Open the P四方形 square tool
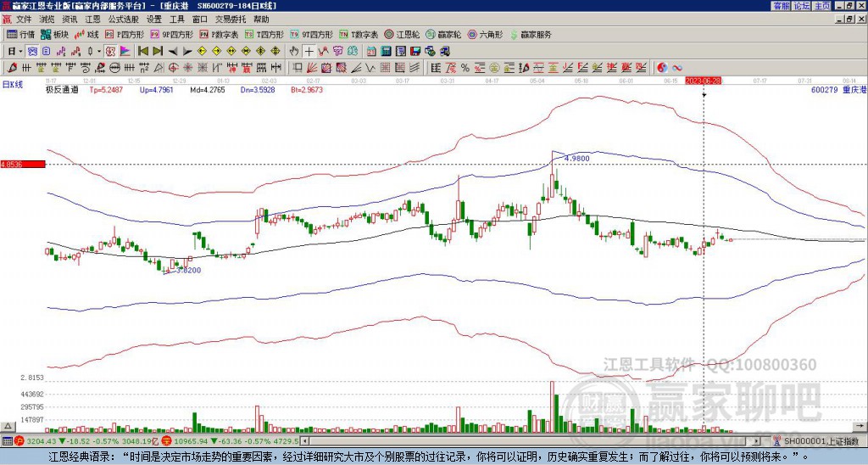 pyautogui.click(x=125, y=34)
